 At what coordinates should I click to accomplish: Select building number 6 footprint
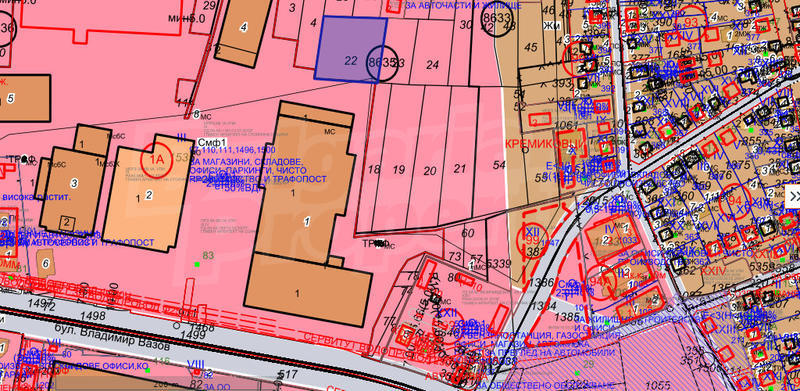[46, 263]
